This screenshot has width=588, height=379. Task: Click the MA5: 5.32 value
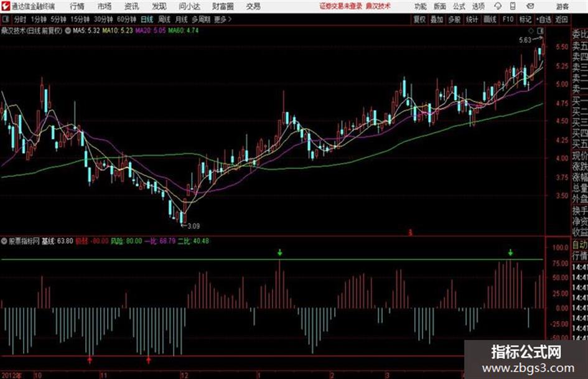86,30
